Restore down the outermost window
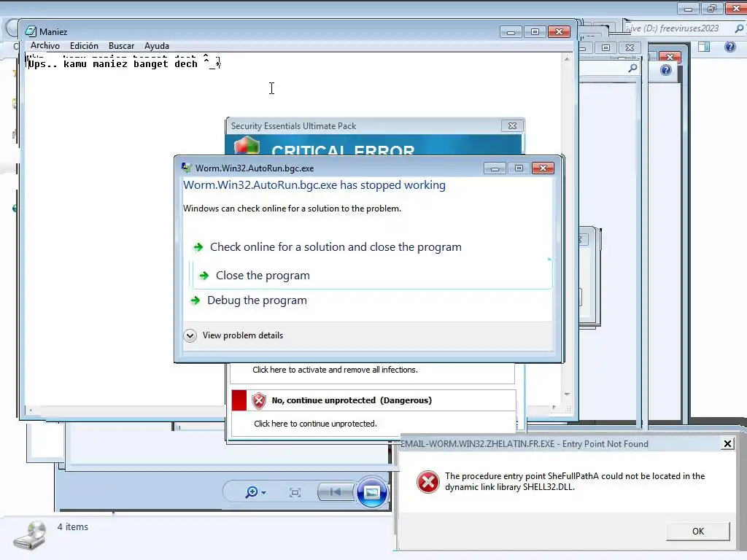Screen dimensions: 747x560 pos(712,8)
